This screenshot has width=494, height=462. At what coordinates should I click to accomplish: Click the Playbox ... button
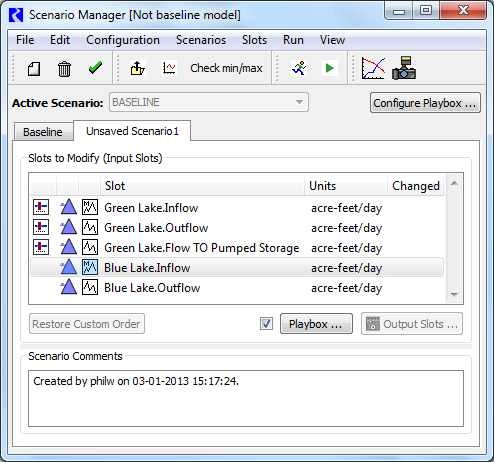(316, 324)
